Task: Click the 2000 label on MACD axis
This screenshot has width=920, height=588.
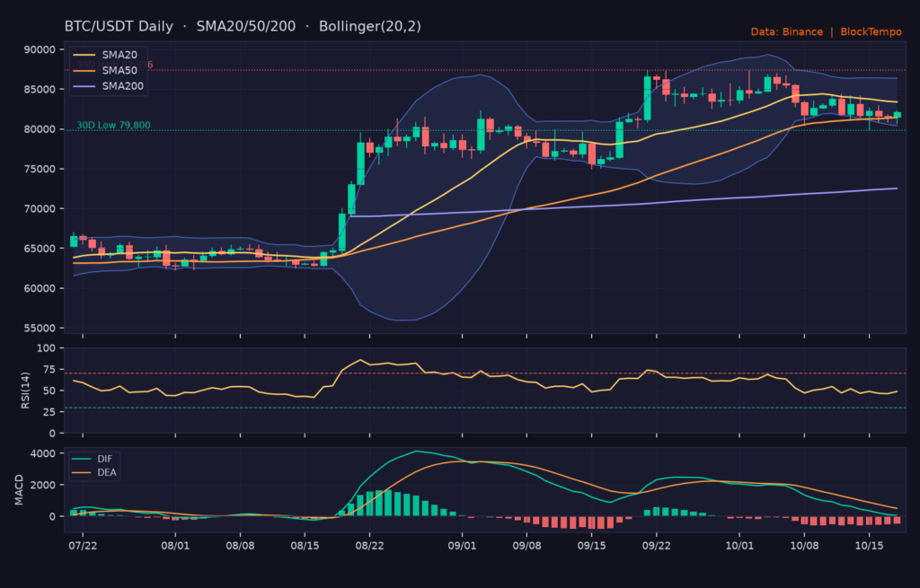Action: click(43, 486)
